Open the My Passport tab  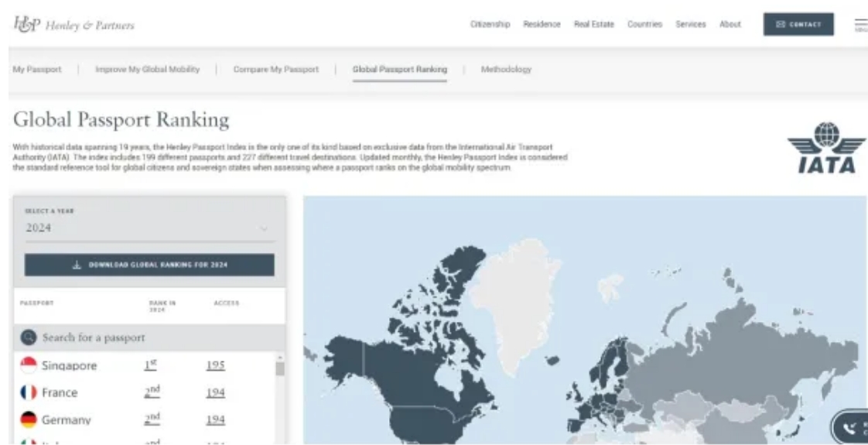tap(36, 70)
